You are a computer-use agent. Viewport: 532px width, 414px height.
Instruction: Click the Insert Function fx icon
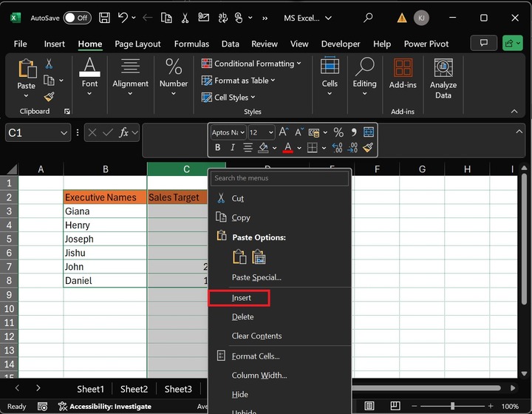[x=125, y=132]
